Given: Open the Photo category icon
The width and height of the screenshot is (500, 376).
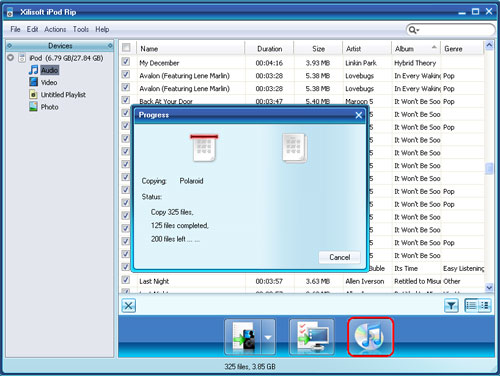Looking at the screenshot, I should click(33, 107).
